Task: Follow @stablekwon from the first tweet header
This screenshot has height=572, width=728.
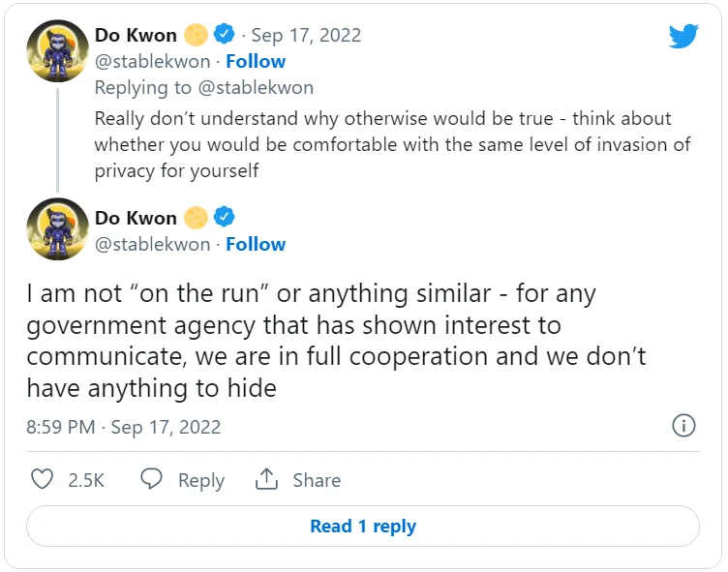Action: 256,61
